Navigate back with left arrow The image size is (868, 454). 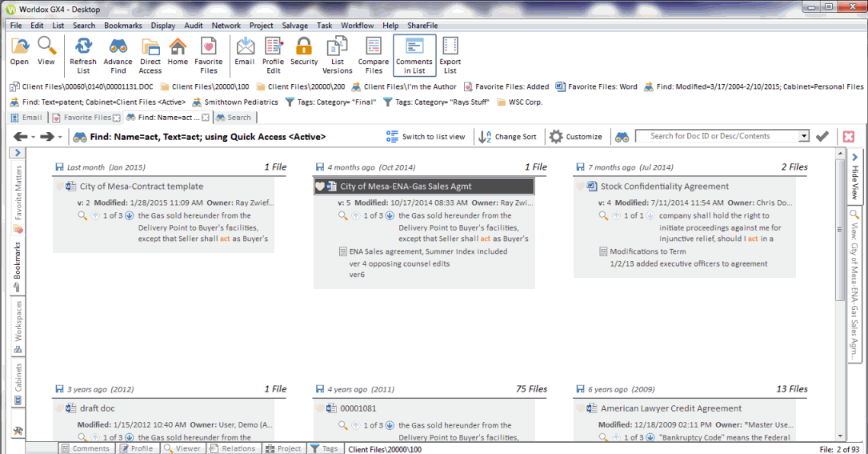(21, 136)
